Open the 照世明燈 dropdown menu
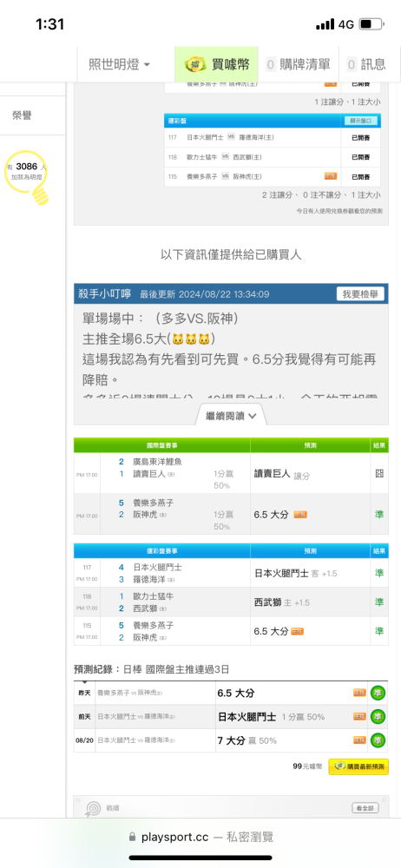 point(120,64)
